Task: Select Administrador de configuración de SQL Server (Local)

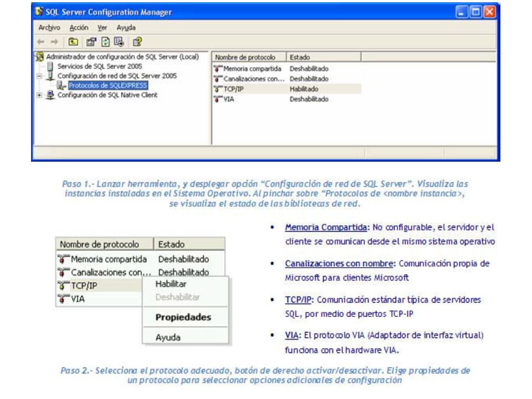Action: (x=122, y=57)
